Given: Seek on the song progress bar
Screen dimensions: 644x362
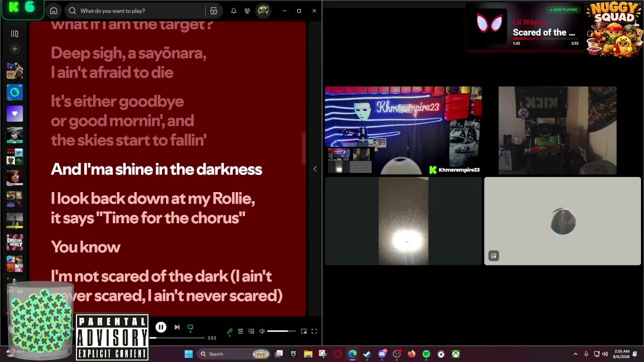Looking at the screenshot, I should click(x=178, y=338).
